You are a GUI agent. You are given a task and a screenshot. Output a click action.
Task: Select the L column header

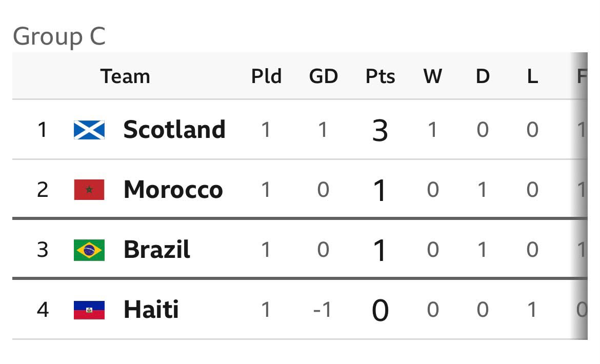point(533,76)
